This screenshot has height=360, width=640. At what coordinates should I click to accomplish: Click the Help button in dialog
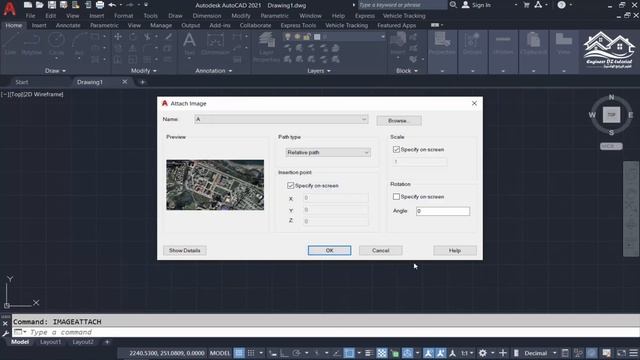click(x=455, y=251)
